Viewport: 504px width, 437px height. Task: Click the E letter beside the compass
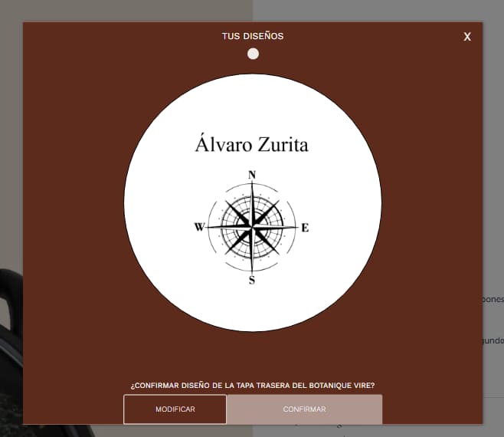(305, 228)
